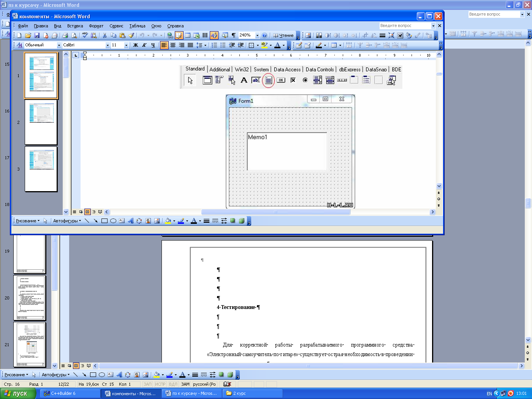Open the Справка menu

tap(176, 26)
